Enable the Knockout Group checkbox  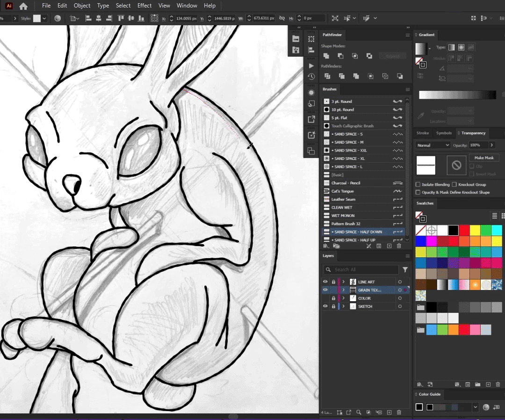(x=454, y=185)
